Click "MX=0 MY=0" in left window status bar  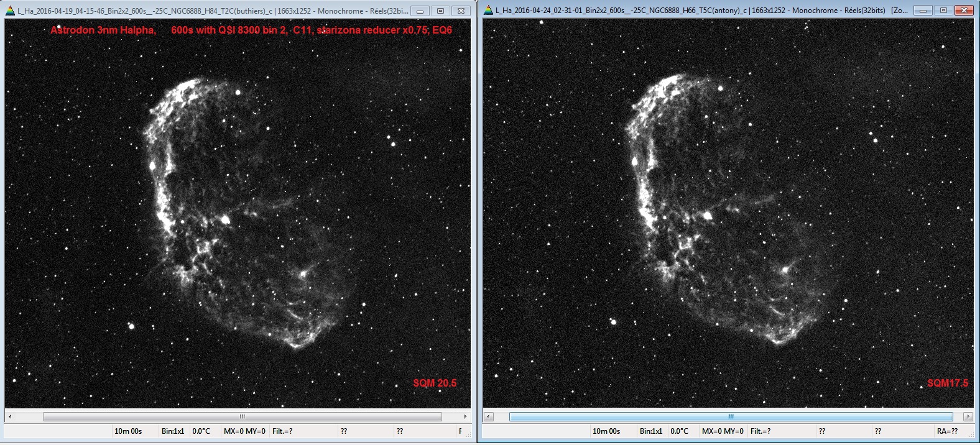coord(244,431)
